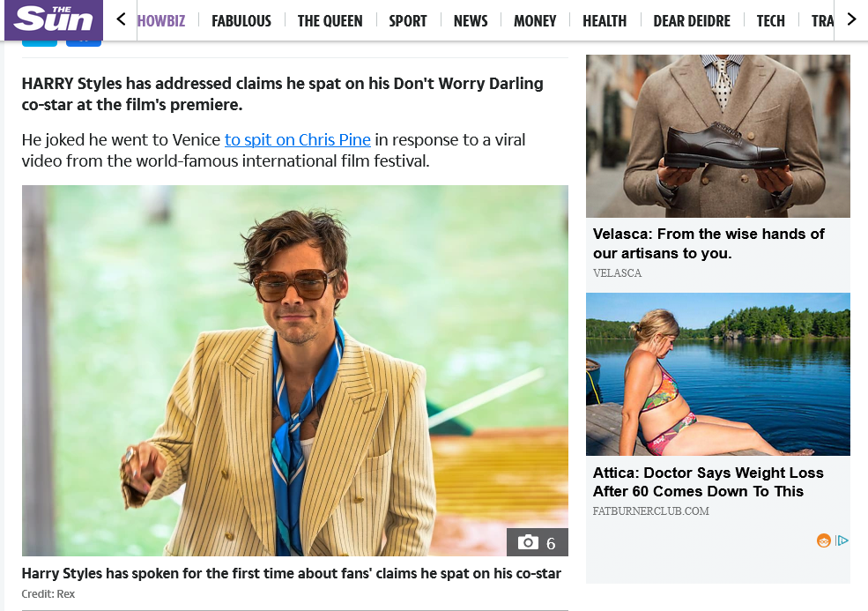
Task: Go to The Queen section
Action: tap(330, 21)
